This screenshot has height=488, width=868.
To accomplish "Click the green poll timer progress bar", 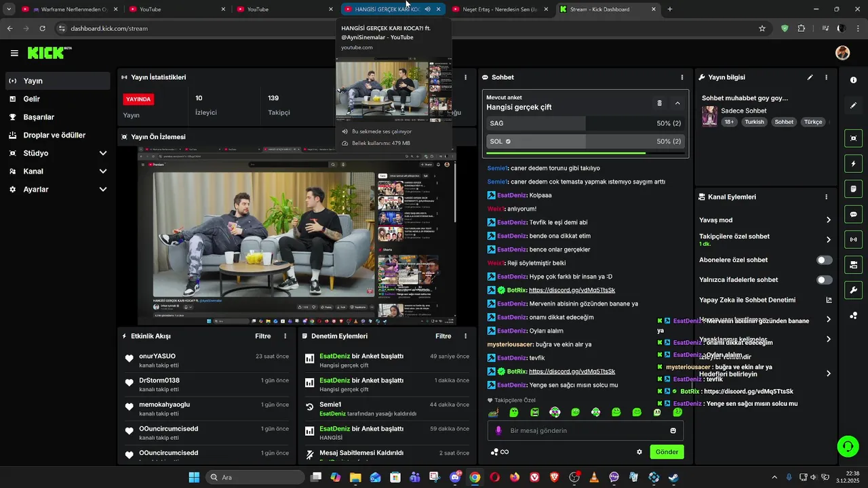I will coord(566,153).
